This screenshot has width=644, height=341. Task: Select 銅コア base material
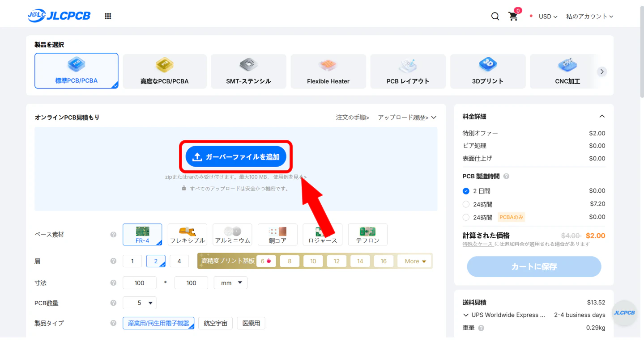coord(277,235)
